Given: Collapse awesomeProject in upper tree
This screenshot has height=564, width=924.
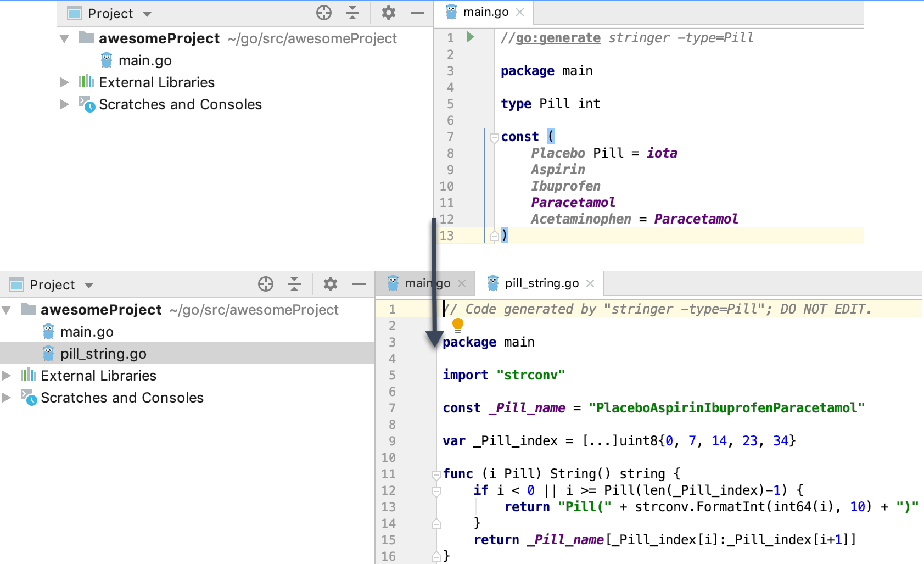Looking at the screenshot, I should click(x=65, y=38).
